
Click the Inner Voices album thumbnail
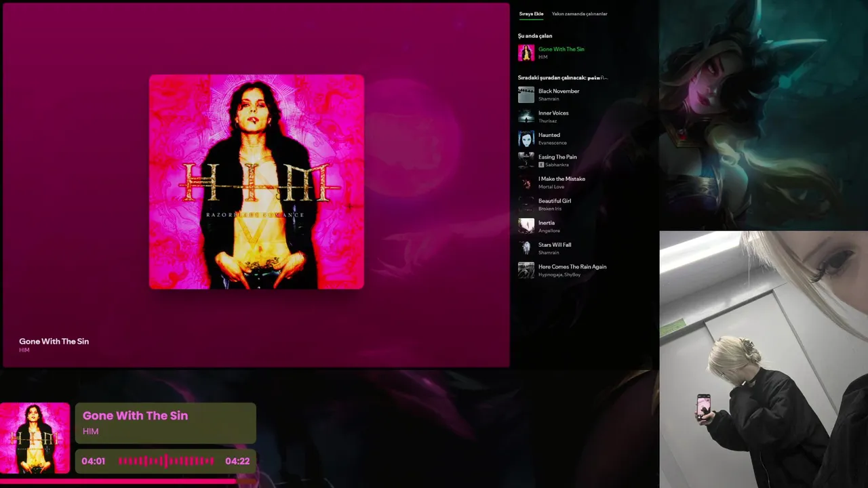point(526,117)
